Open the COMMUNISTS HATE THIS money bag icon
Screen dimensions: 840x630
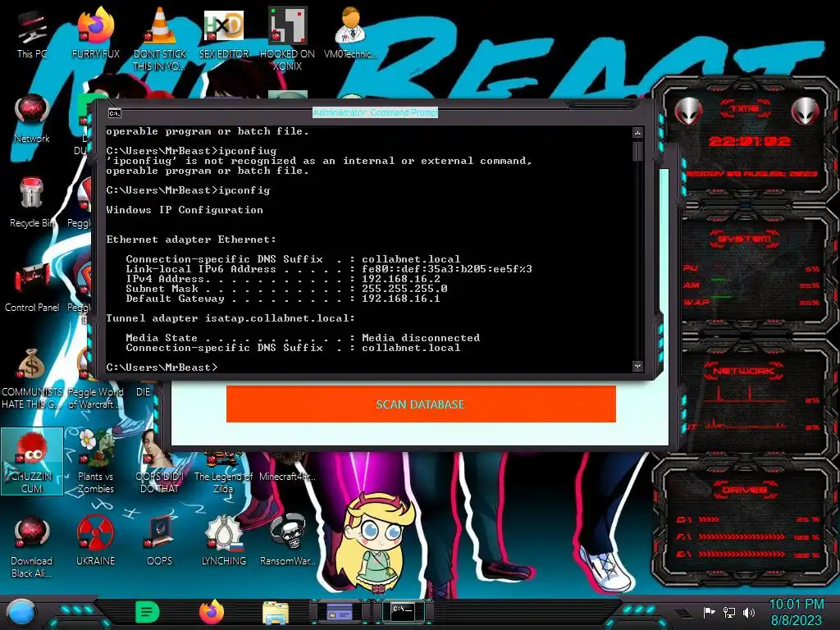click(32, 377)
